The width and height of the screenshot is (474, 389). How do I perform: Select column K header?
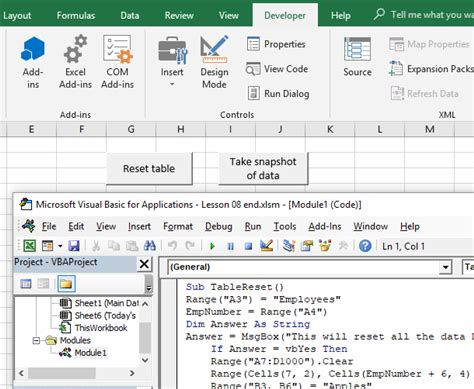[x=330, y=129]
